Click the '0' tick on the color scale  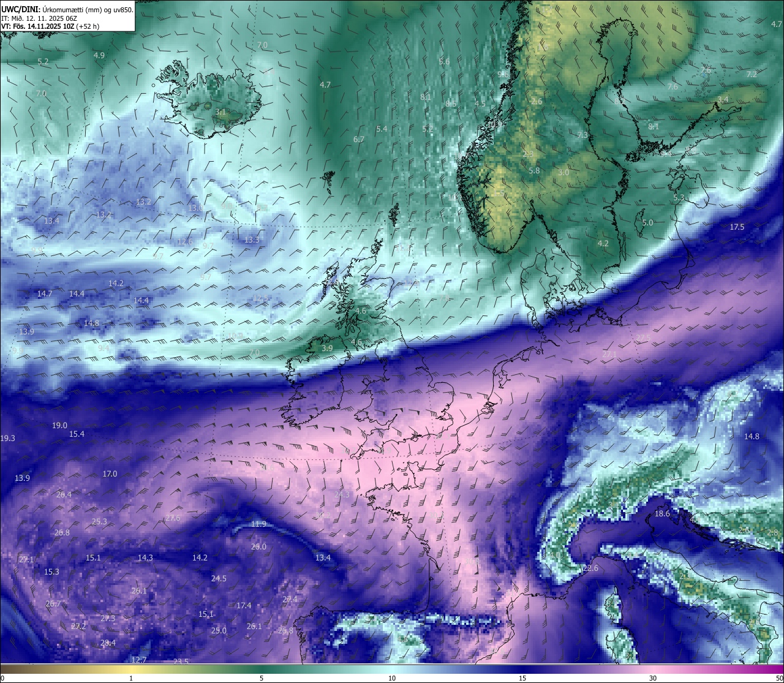tap(2, 677)
